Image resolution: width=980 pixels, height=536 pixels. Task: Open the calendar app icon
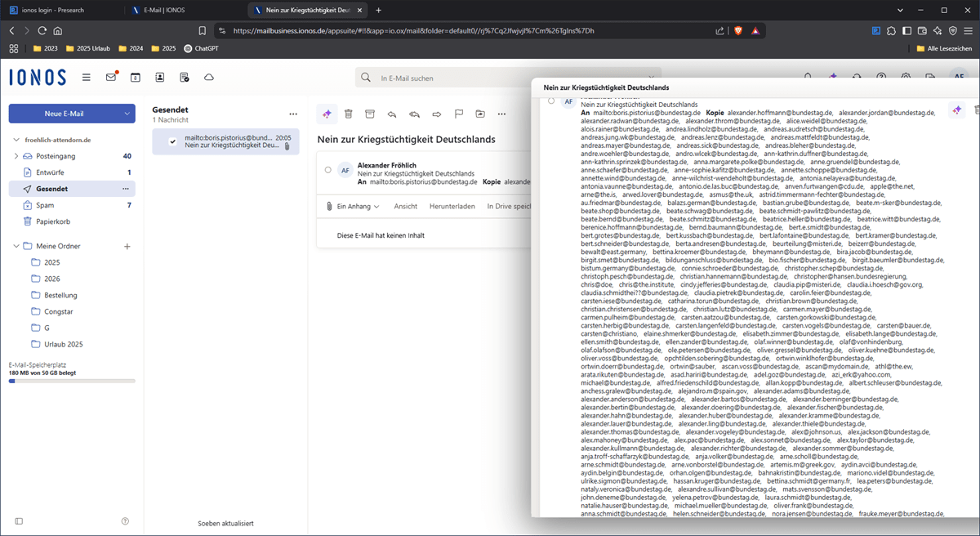pyautogui.click(x=136, y=78)
